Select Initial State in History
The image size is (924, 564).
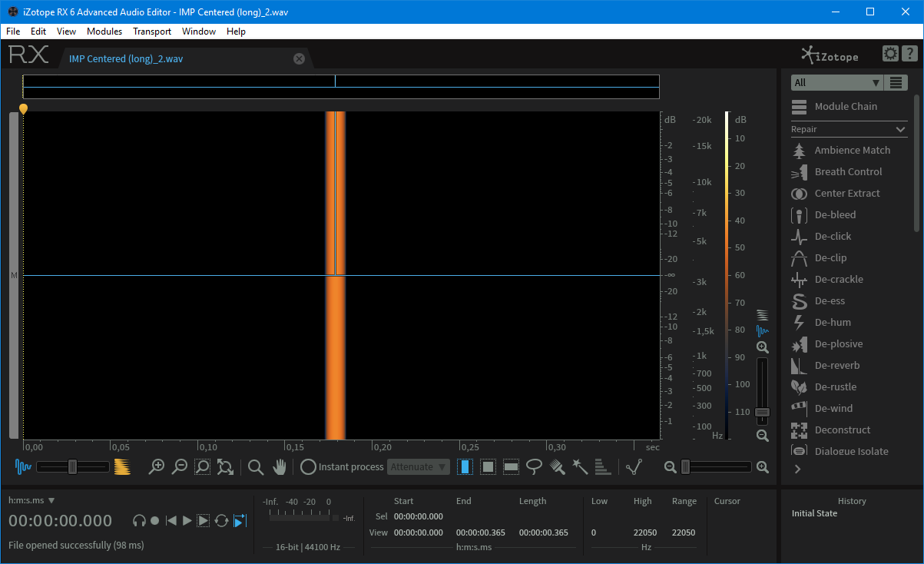[x=814, y=513]
